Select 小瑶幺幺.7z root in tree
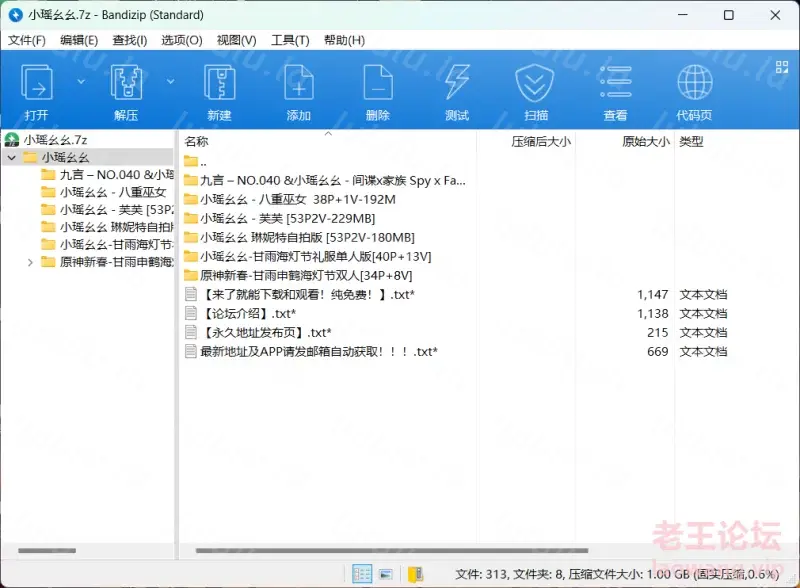Screen dimensions: 800x588 pos(55,140)
